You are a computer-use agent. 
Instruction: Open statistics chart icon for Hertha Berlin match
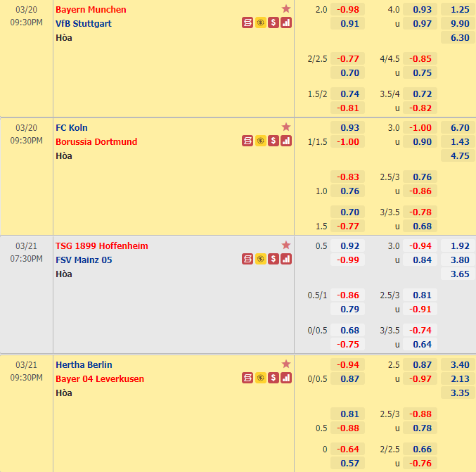286,378
